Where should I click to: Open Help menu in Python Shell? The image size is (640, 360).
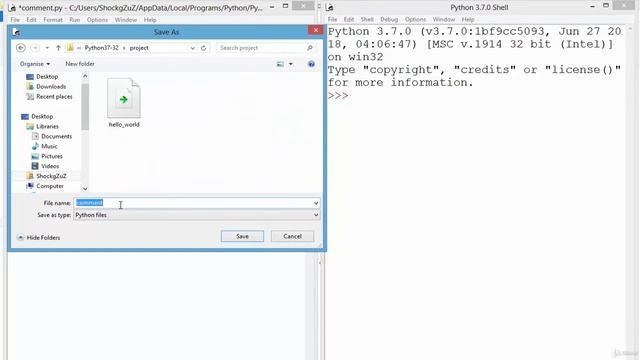click(468, 19)
